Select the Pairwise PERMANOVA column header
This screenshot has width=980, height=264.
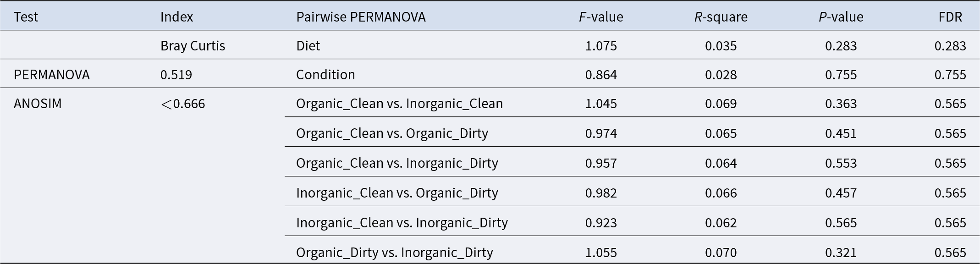(361, 17)
